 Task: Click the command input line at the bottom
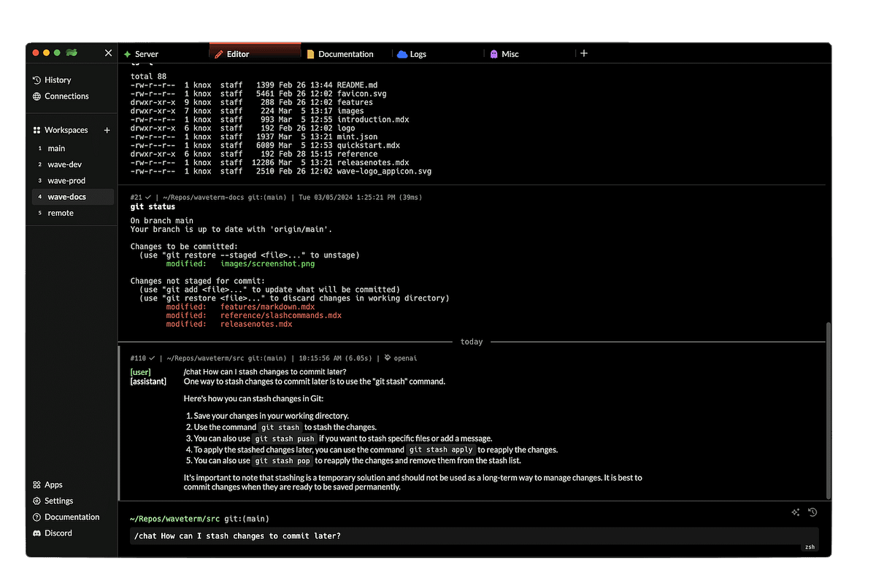tap(292, 535)
